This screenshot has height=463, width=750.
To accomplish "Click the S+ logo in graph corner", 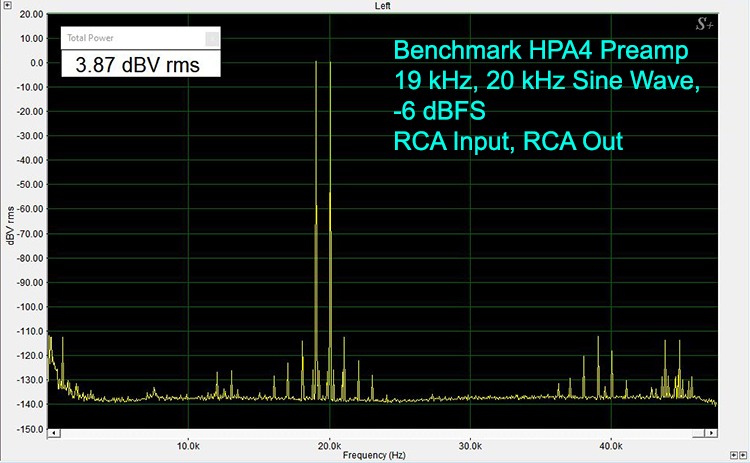I will coord(704,25).
